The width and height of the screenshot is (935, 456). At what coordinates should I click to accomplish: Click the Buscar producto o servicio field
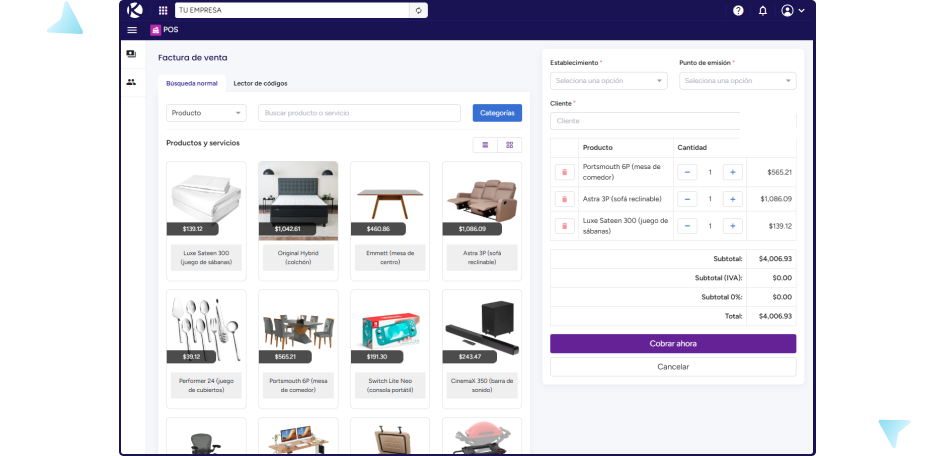(359, 113)
